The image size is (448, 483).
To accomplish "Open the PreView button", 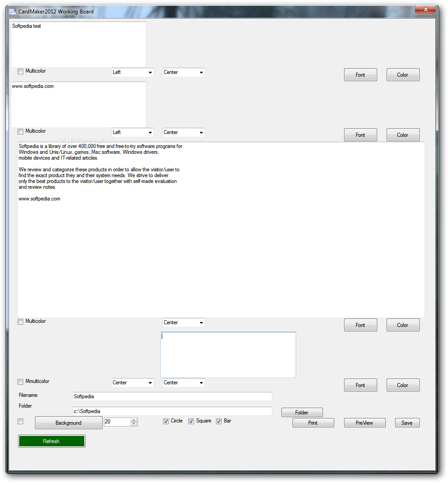I will pos(365,422).
